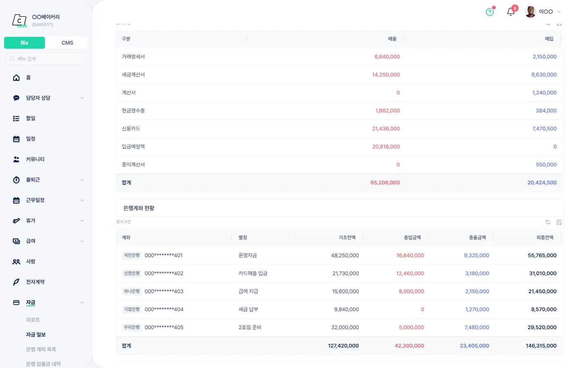Screen dimensions: 588x368
Task: Click the 급여 payroll icon
Action: (x=16, y=241)
